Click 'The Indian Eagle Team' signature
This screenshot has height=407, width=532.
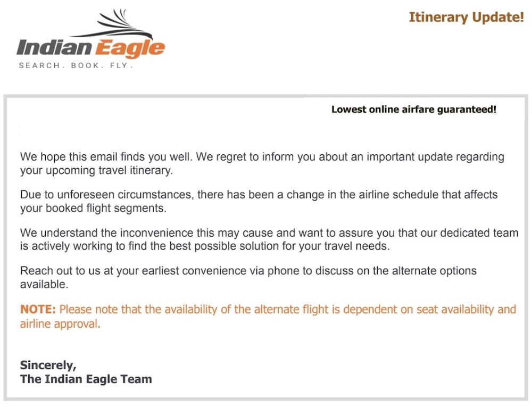tap(86, 379)
